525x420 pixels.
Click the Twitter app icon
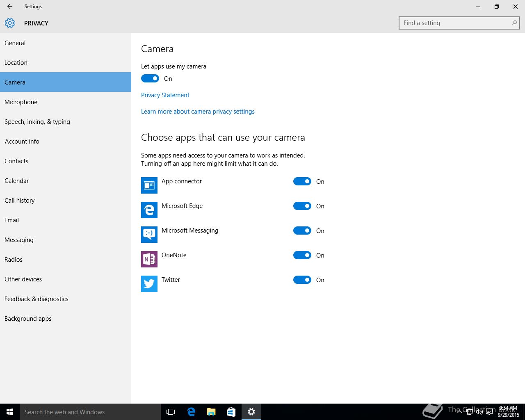click(x=149, y=284)
